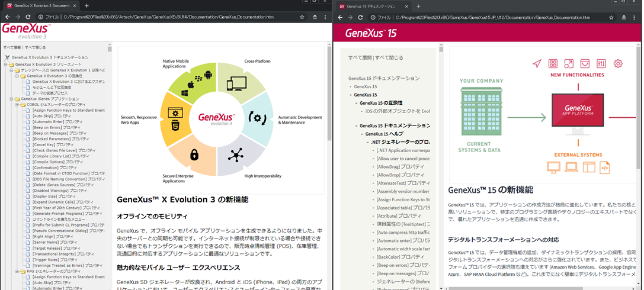Open [AllowDrag] プロパティ in GeneXus 15 tree

[x=400, y=166]
